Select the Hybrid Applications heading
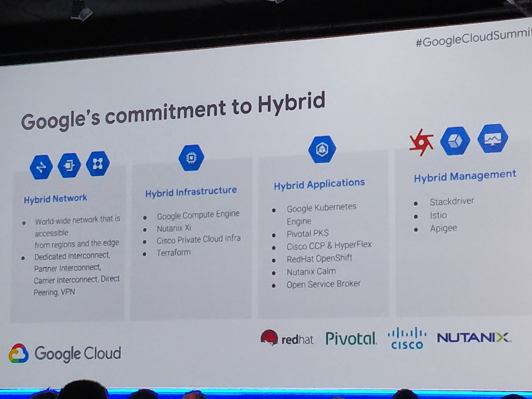 319,184
